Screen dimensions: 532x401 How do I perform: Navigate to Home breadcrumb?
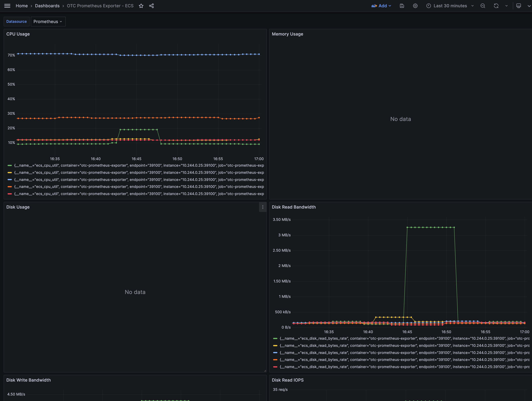22,6
